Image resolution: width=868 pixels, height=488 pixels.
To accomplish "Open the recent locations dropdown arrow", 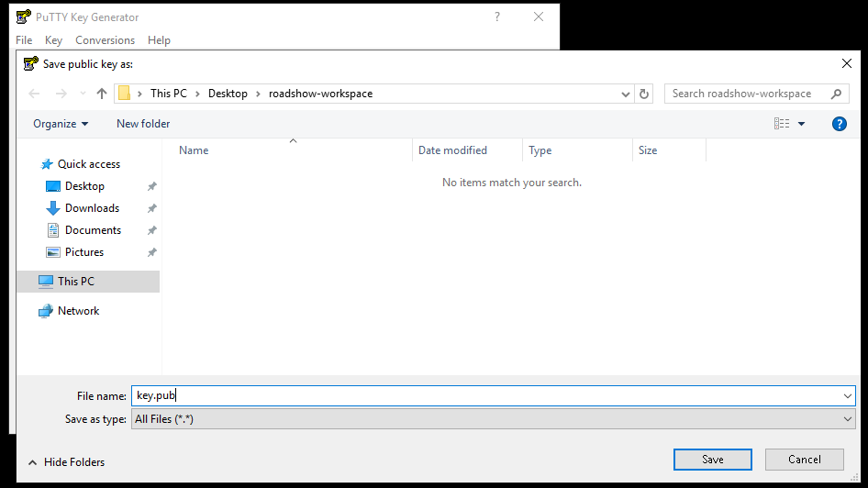I will (x=83, y=94).
